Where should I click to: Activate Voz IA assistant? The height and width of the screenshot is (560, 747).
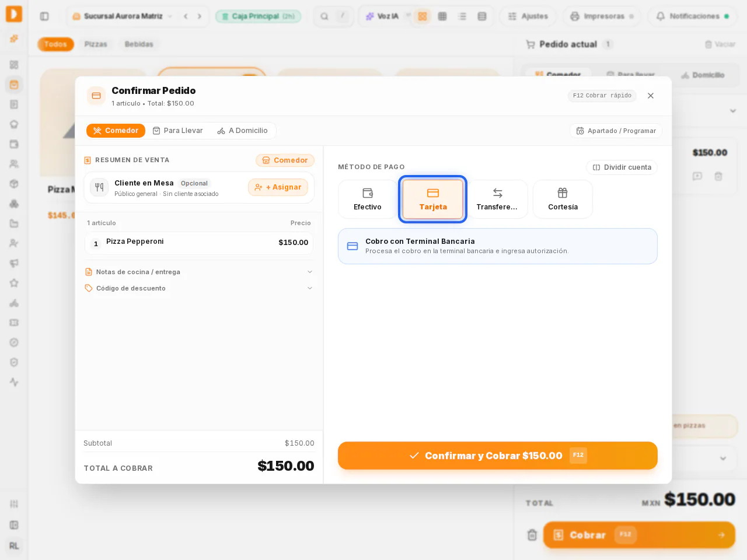click(x=383, y=16)
